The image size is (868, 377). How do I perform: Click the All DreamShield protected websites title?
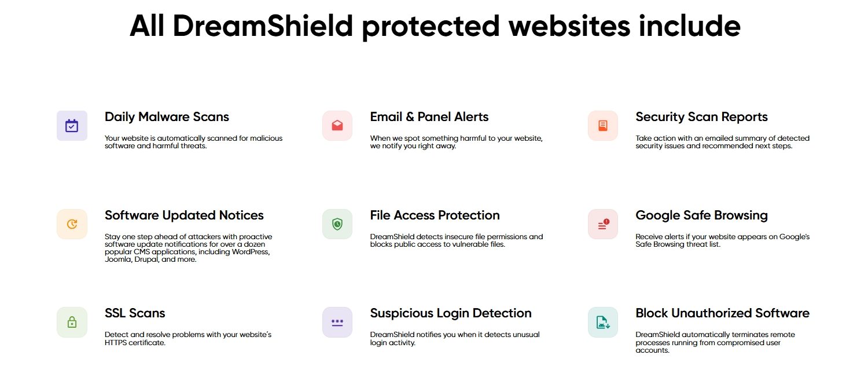coord(435,26)
